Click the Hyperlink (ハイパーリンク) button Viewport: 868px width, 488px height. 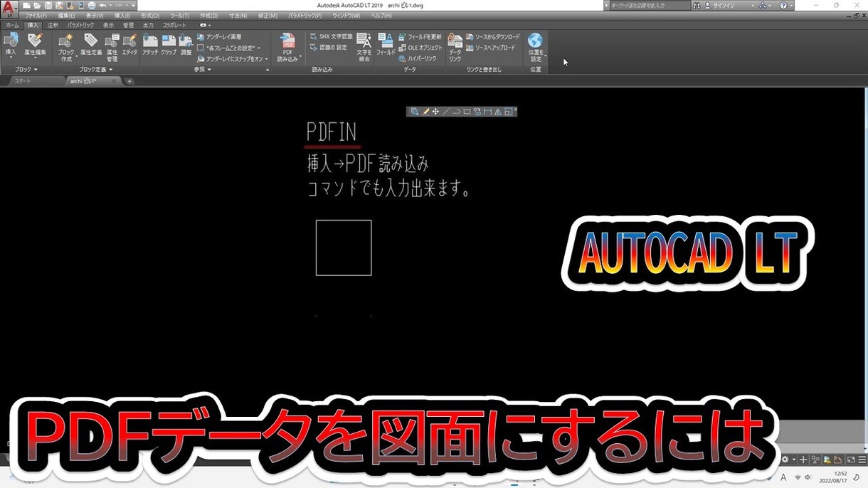pyautogui.click(x=418, y=58)
